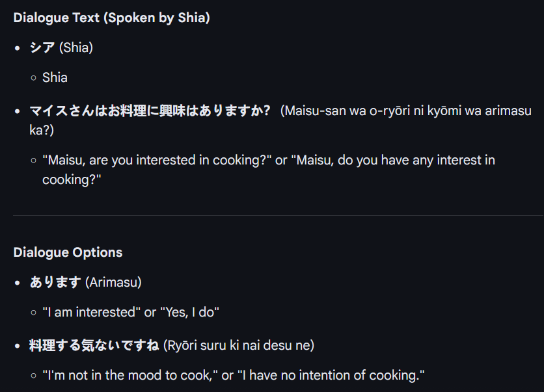544x392 pixels.
Task: Click the quote "Maisu, are you interested in cooking?"
Action: (157, 160)
